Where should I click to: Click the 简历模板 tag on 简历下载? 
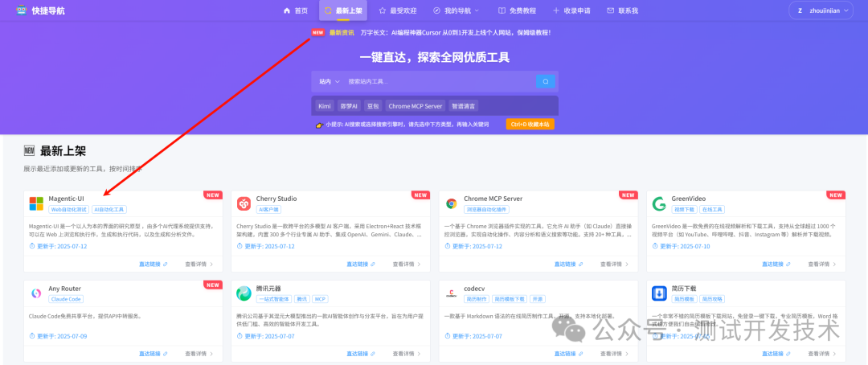click(x=685, y=299)
